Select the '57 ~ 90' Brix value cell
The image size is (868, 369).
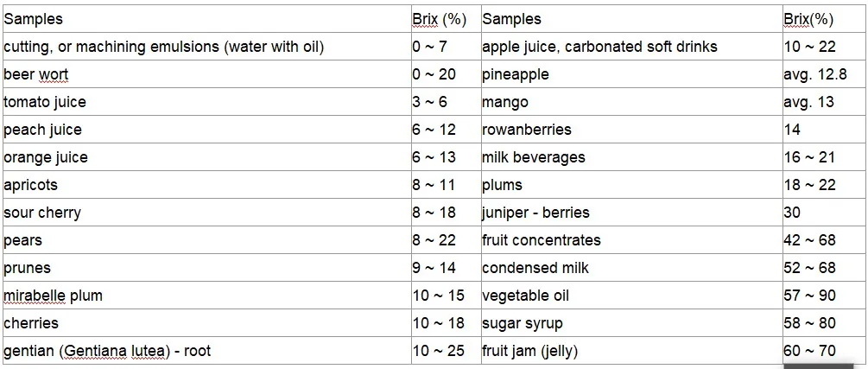coord(810,296)
